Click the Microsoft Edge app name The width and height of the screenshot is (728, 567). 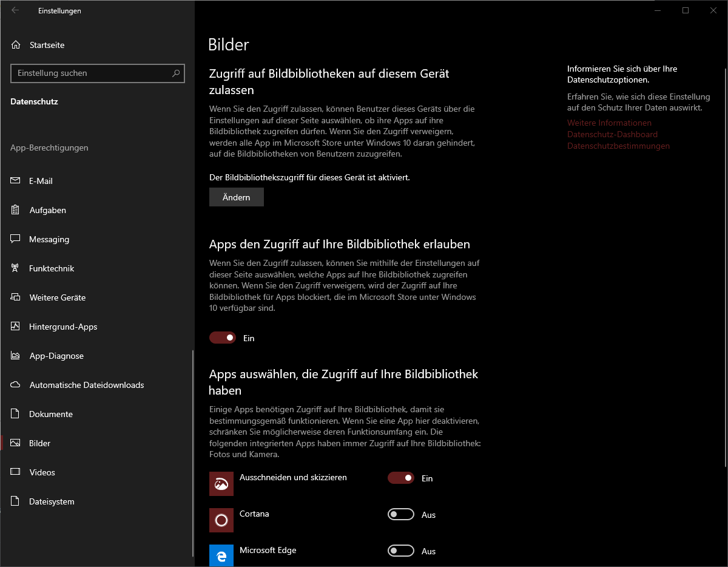268,550
